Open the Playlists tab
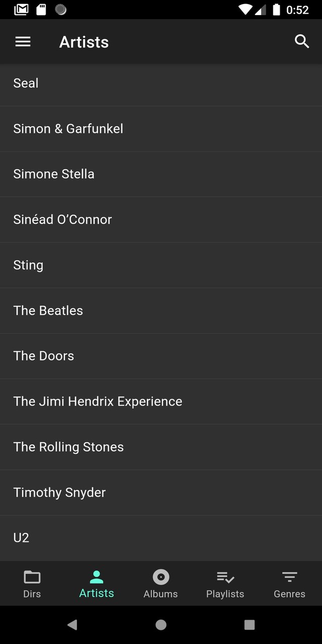 point(225,584)
